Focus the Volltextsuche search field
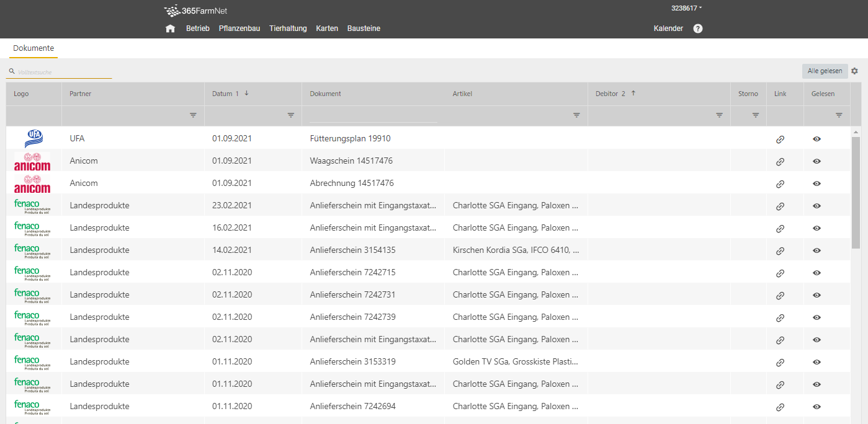The height and width of the screenshot is (424, 868). click(x=62, y=72)
